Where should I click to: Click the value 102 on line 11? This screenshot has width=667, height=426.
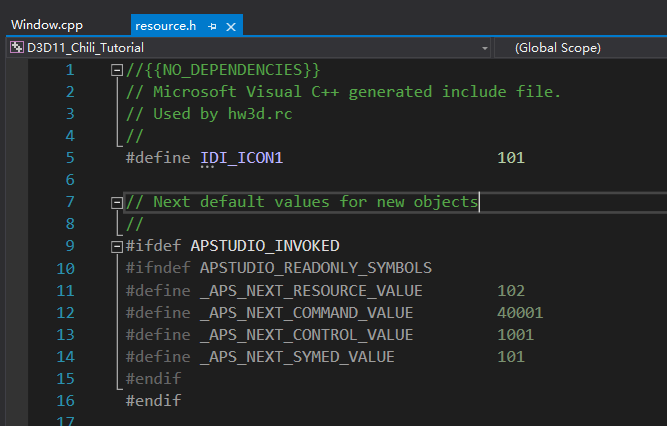pyautogui.click(x=511, y=291)
